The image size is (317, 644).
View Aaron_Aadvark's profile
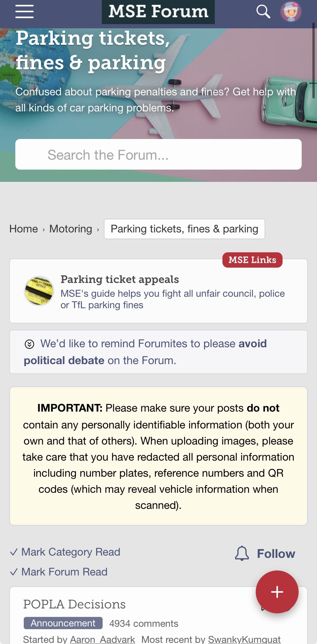[103, 639]
